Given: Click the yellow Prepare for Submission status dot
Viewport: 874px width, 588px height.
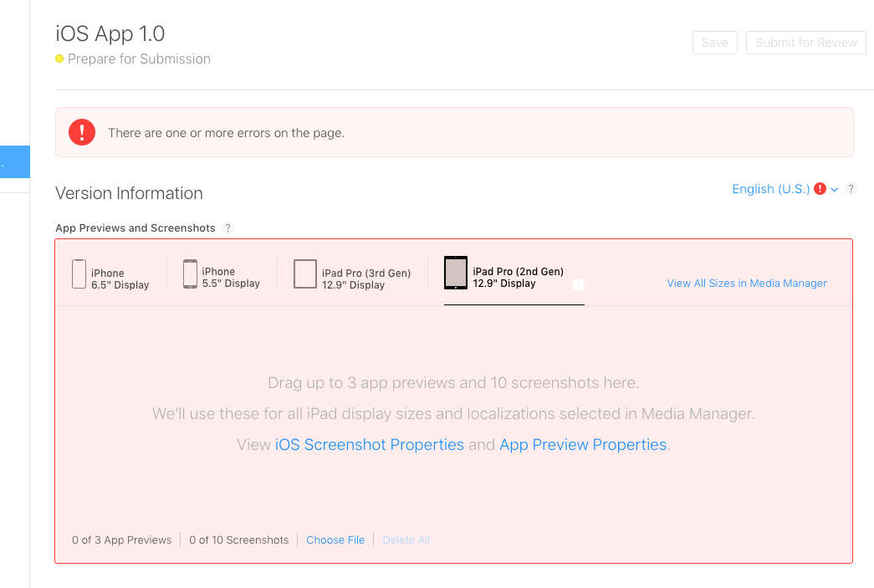Looking at the screenshot, I should coord(59,59).
